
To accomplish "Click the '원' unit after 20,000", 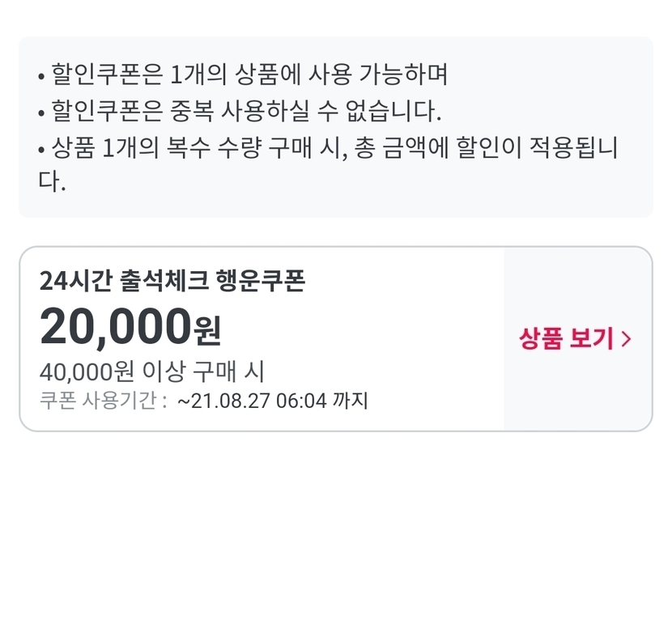I will (207, 329).
